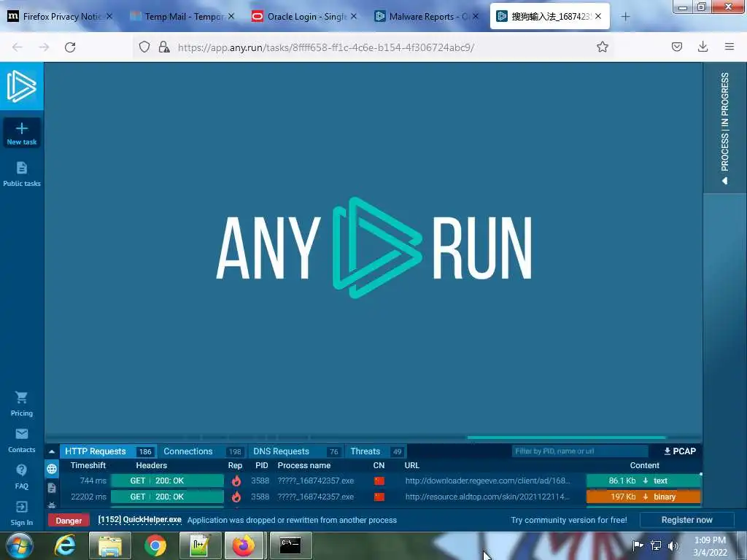Click the downloader.regeeve.com URL
The height and width of the screenshot is (560, 747).
point(487,481)
